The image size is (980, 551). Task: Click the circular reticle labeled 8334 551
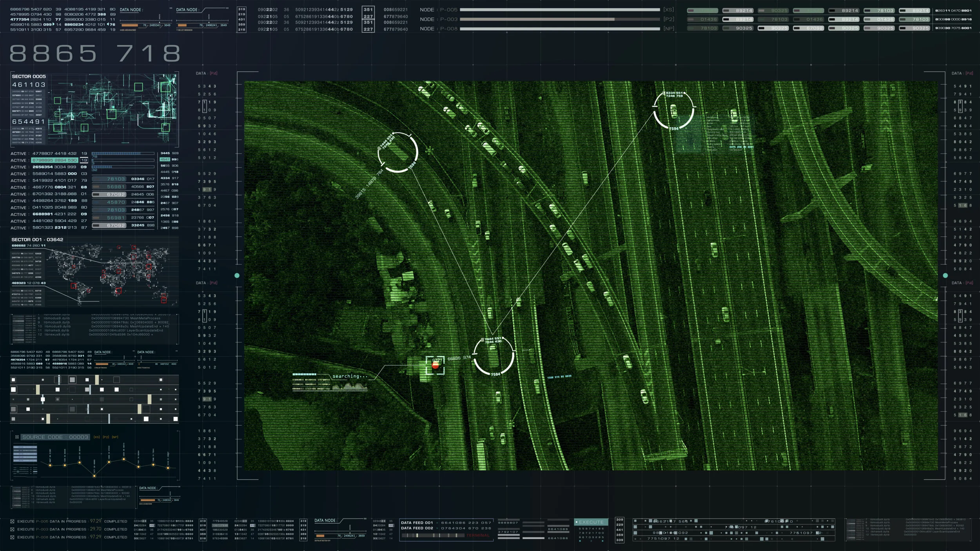pyautogui.click(x=673, y=110)
